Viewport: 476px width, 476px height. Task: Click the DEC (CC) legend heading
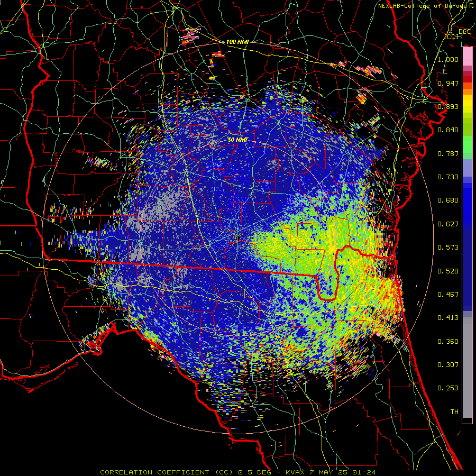tap(457, 34)
